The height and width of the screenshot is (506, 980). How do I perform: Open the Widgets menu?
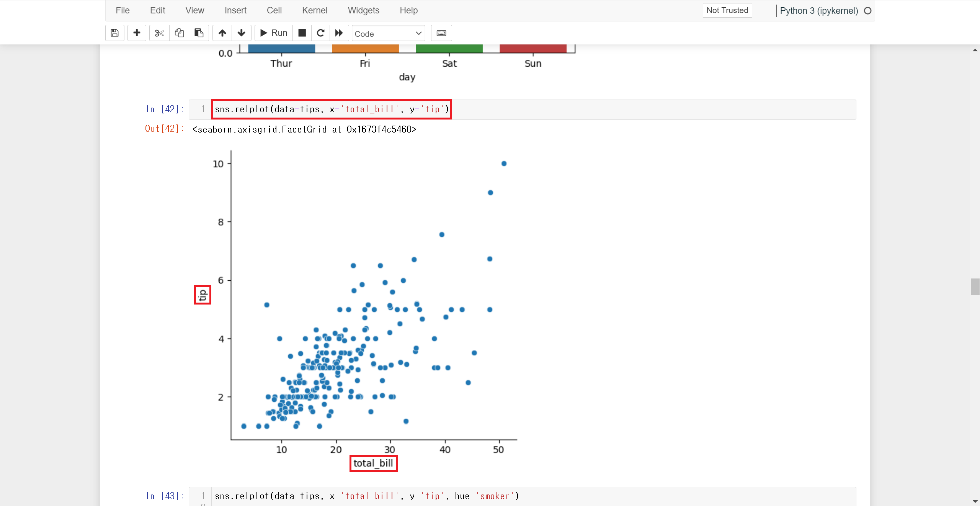[363, 10]
